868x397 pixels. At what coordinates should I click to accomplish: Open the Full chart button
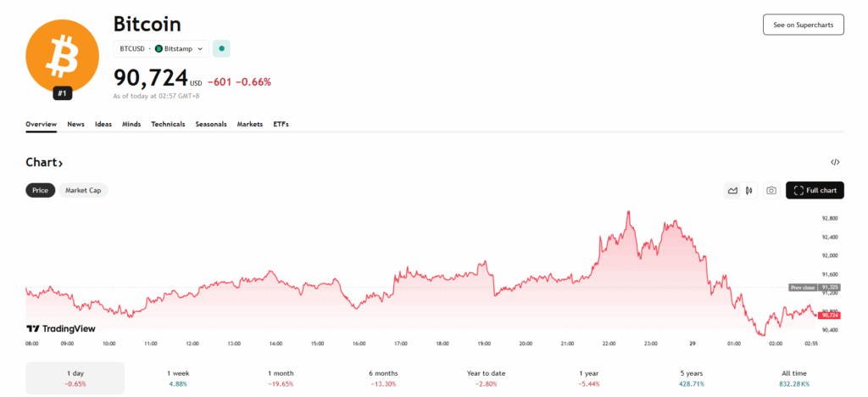(x=815, y=191)
